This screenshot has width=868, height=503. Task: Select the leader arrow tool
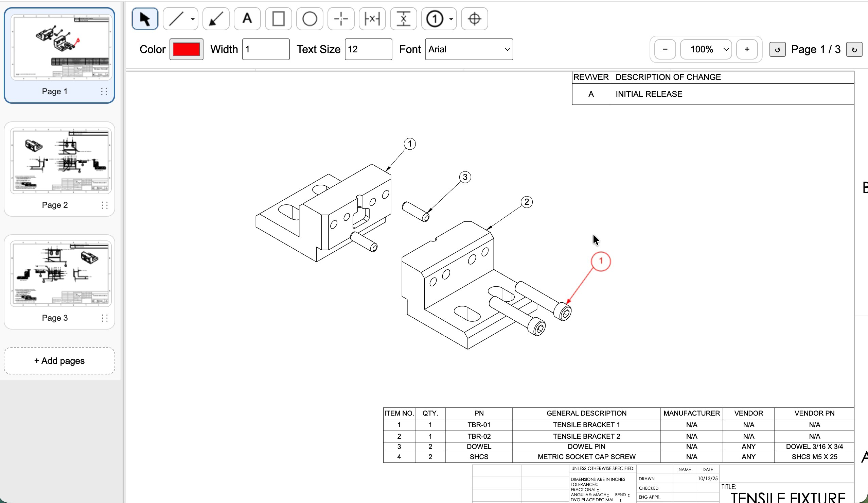(x=216, y=19)
